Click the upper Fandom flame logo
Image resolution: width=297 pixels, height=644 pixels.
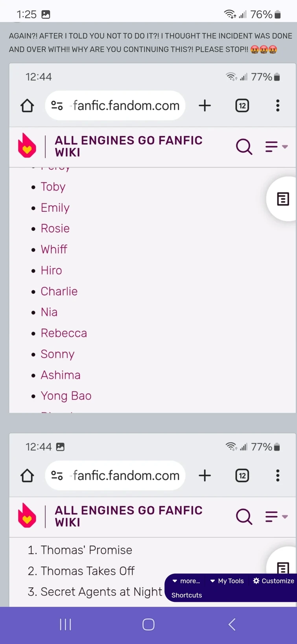click(x=27, y=146)
